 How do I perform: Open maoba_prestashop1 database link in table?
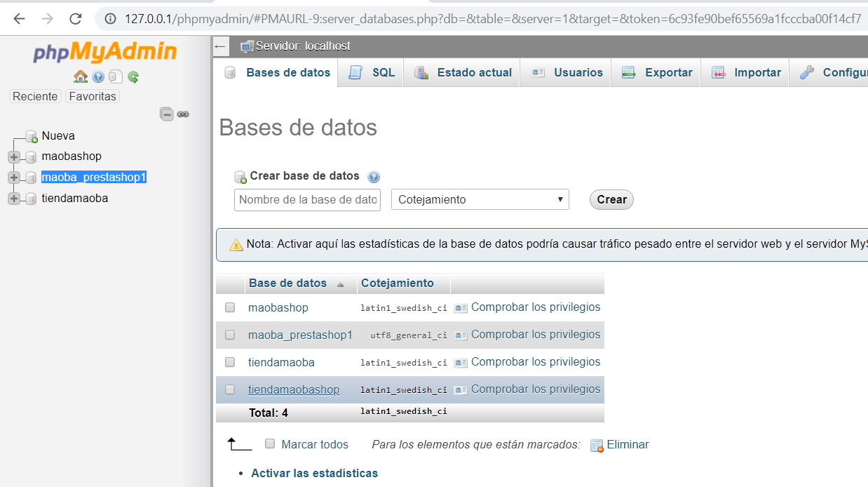coord(300,335)
